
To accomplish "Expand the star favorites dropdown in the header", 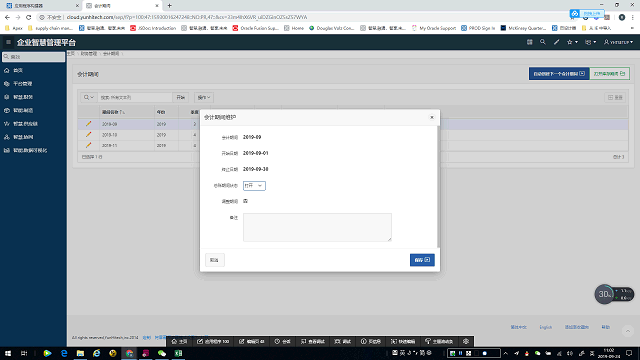I will pyautogui.click(x=572, y=42).
